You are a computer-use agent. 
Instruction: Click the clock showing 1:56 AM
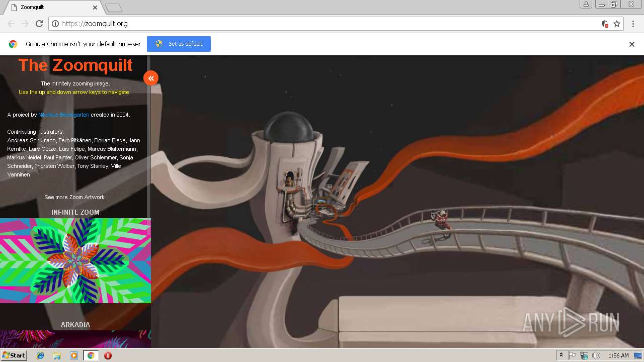pyautogui.click(x=618, y=355)
